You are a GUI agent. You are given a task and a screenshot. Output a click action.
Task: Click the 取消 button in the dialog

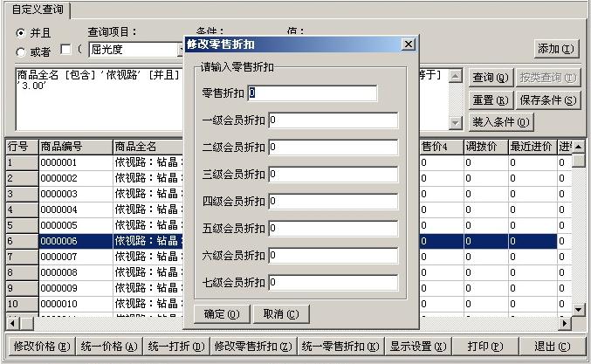[x=280, y=314]
